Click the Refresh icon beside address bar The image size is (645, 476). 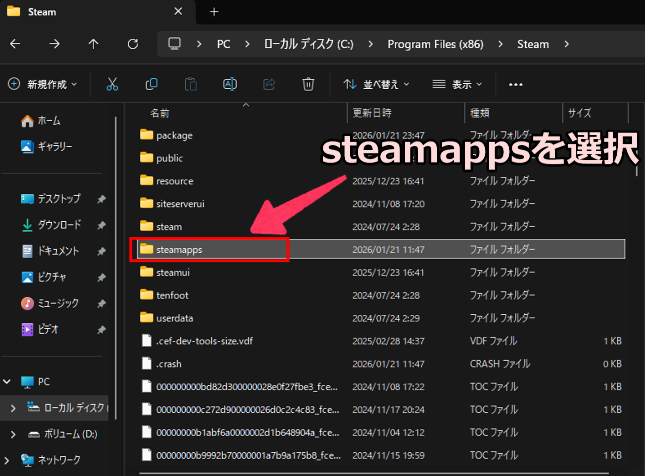tap(133, 44)
